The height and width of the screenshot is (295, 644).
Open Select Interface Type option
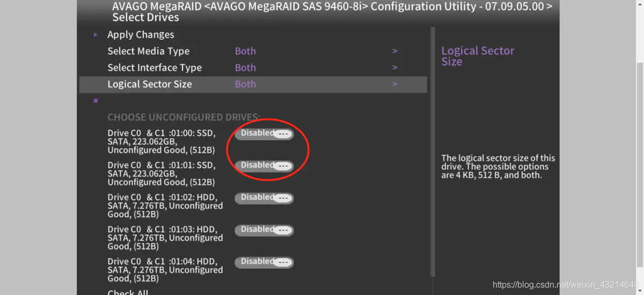[155, 68]
